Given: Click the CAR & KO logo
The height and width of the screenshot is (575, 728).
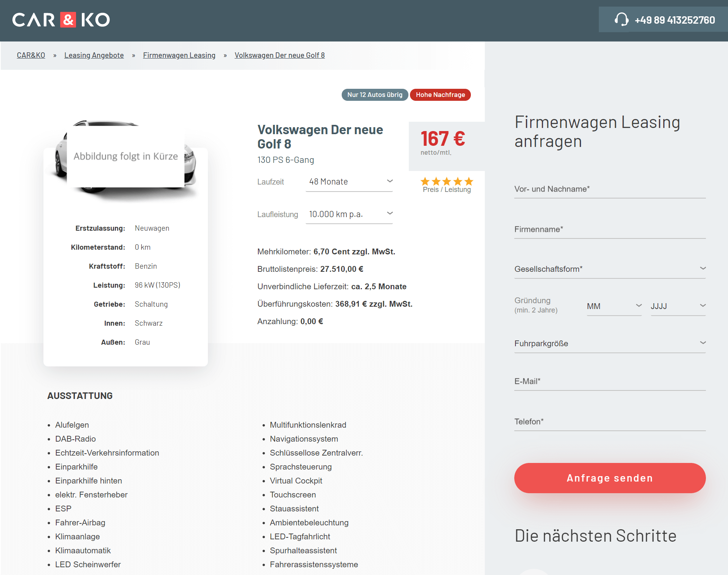Looking at the screenshot, I should [x=61, y=20].
